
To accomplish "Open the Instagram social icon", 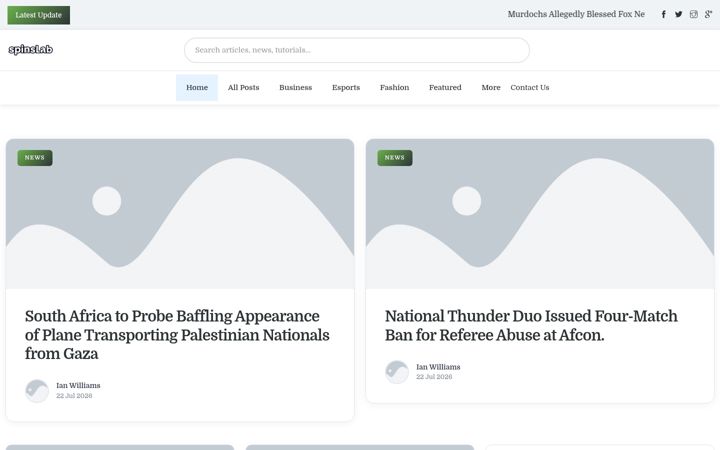I will coord(694,15).
